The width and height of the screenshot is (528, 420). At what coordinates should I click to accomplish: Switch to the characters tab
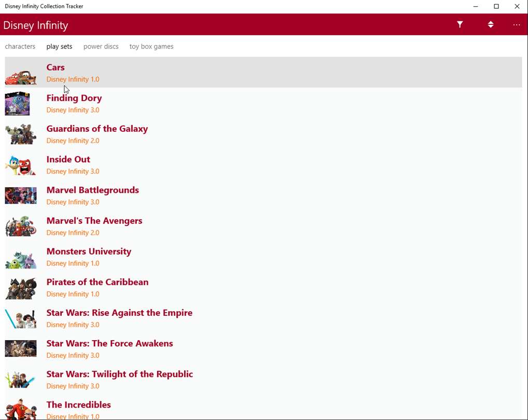coord(20,47)
